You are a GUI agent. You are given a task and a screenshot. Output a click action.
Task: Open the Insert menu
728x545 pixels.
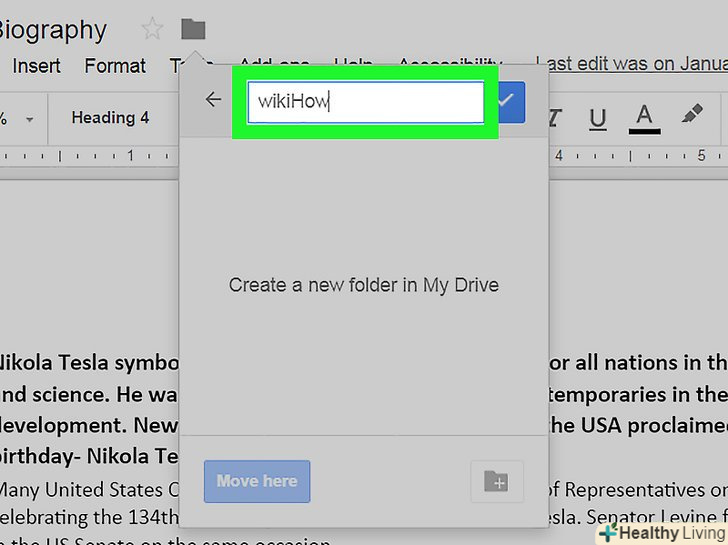(36, 66)
